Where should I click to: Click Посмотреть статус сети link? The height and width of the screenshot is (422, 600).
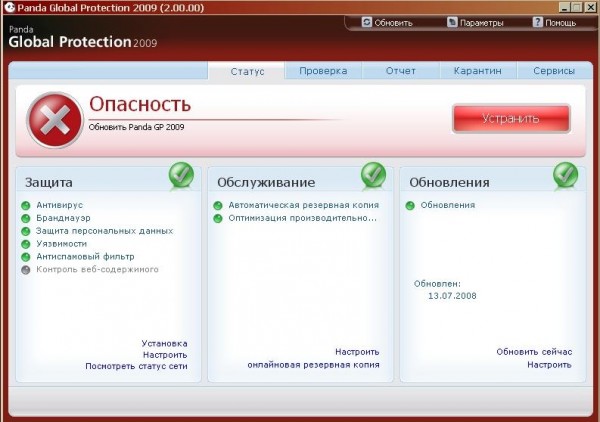click(136, 366)
